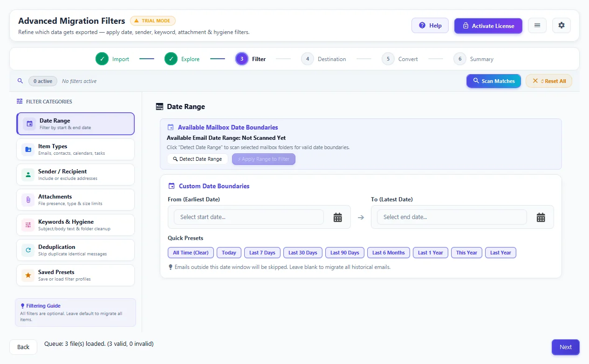Go to the Explore step checkmark
This screenshot has height=364, width=589.
click(171, 59)
